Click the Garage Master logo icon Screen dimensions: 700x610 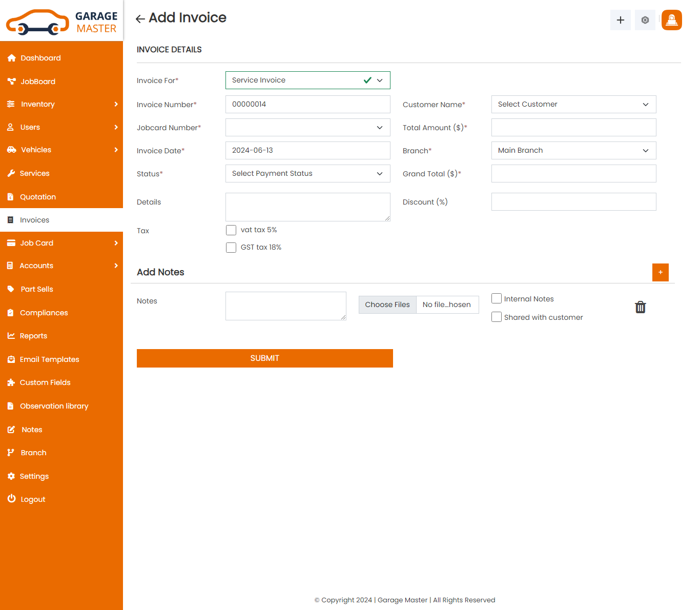pos(36,21)
